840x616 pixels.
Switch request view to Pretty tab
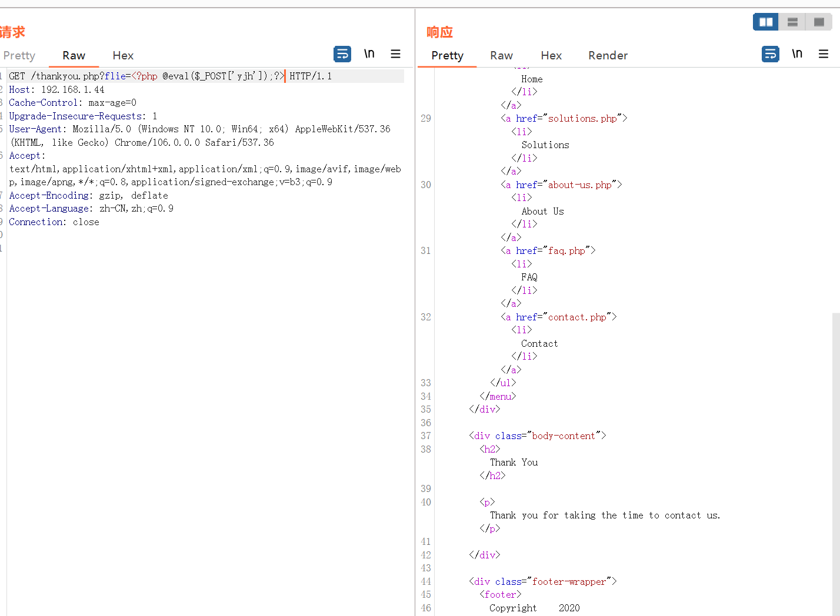pos(19,55)
